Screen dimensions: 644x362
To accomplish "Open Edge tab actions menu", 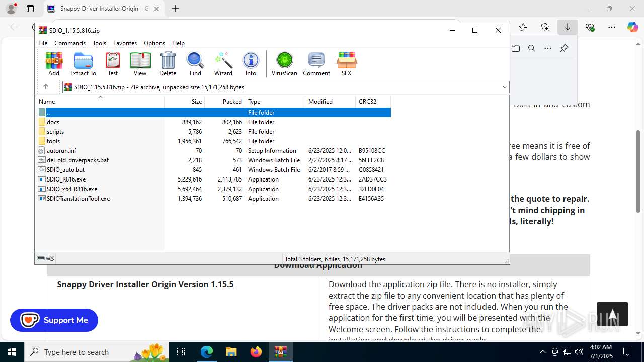I will [x=30, y=9].
